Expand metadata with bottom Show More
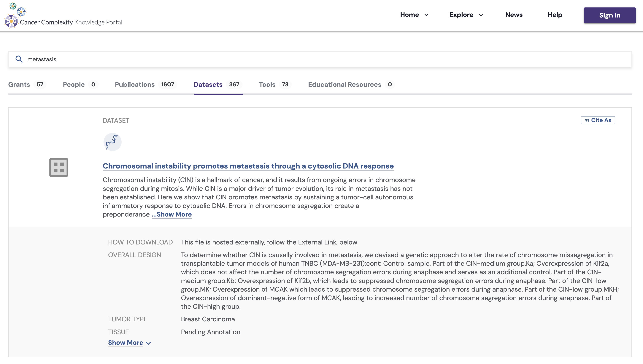This screenshot has height=364, width=643. tap(129, 343)
